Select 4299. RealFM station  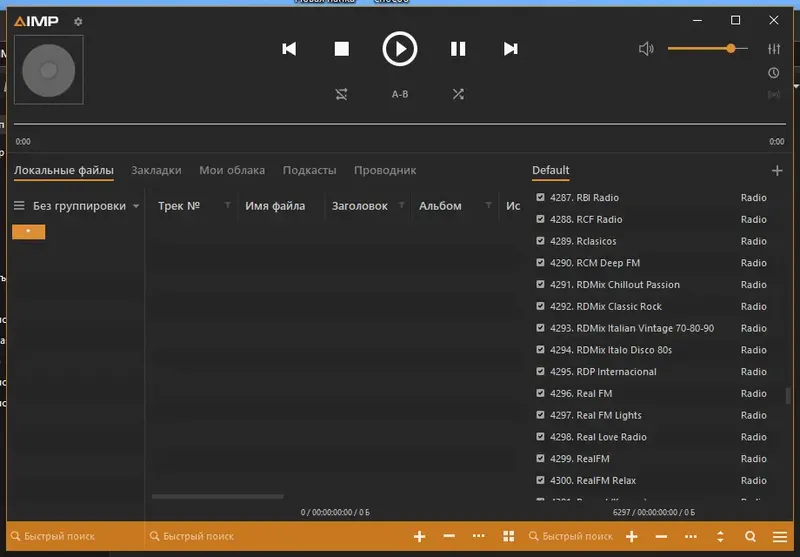(x=652, y=459)
